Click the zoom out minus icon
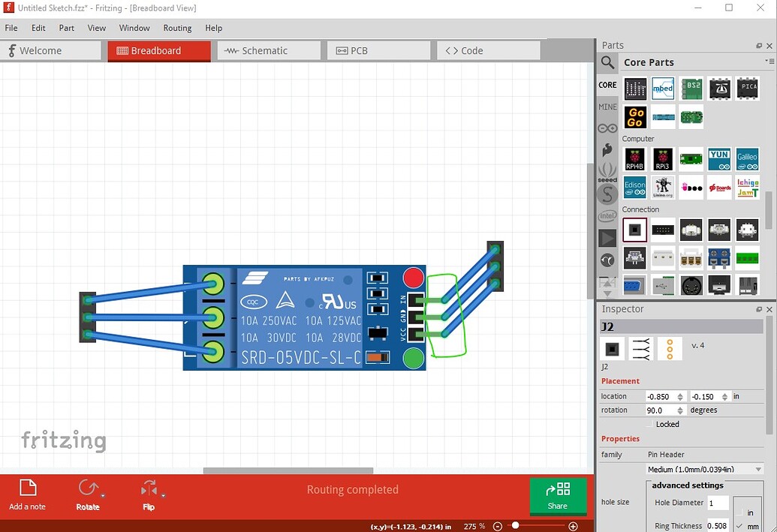 coord(498,527)
